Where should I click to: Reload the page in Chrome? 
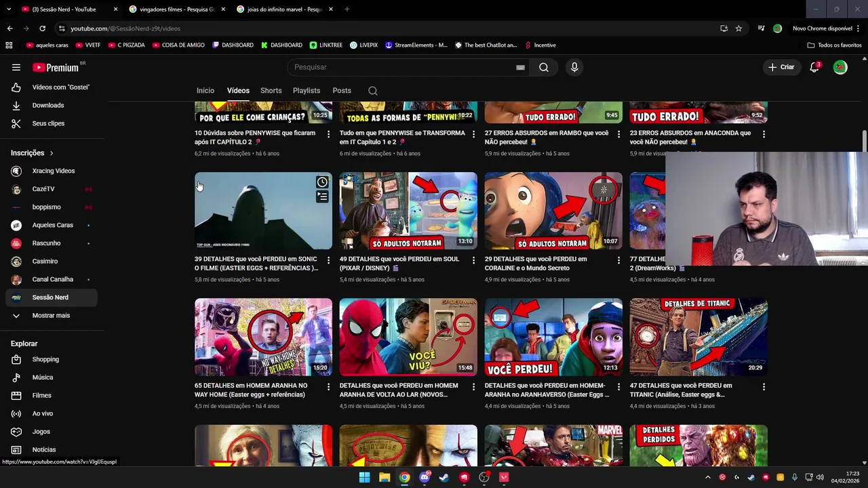pos(42,28)
